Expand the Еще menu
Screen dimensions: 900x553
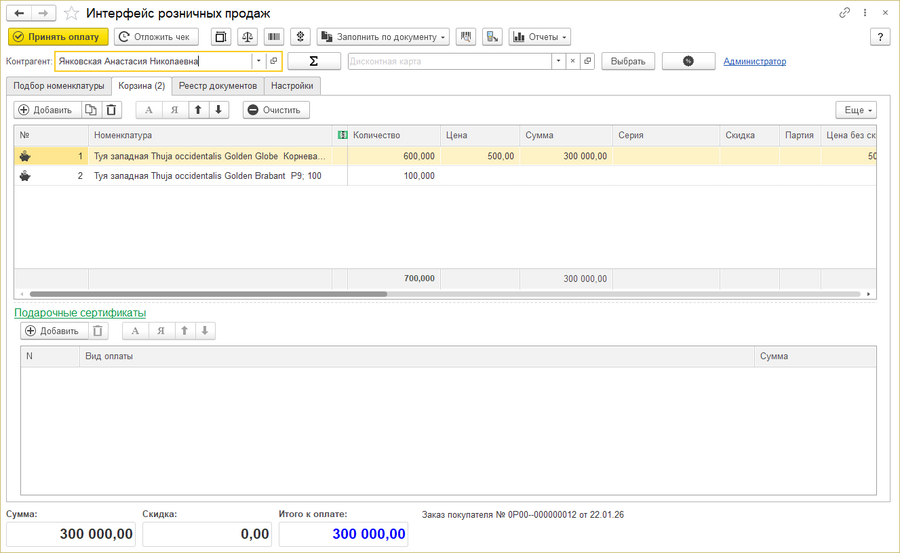pos(855,110)
